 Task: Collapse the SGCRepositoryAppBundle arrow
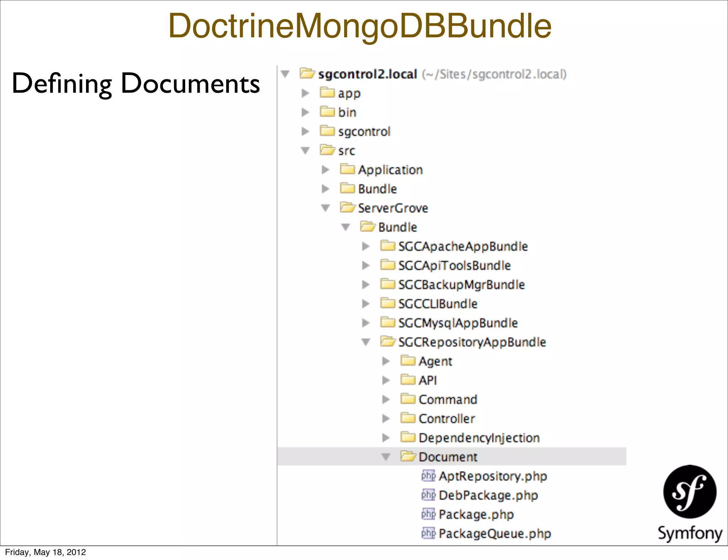coord(366,342)
